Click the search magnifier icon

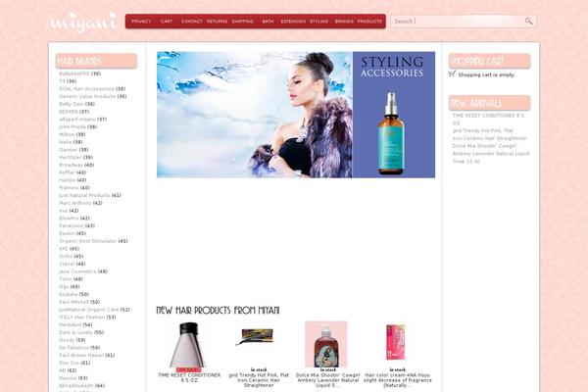(x=529, y=22)
